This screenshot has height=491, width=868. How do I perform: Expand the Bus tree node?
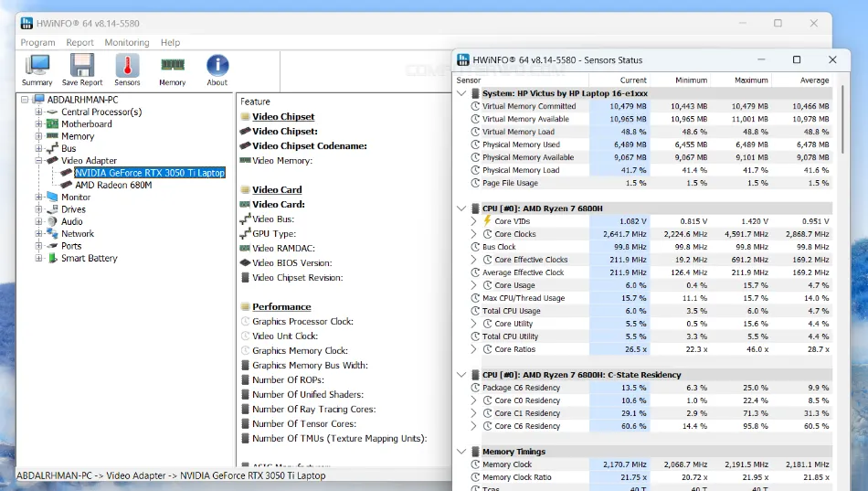(x=38, y=148)
